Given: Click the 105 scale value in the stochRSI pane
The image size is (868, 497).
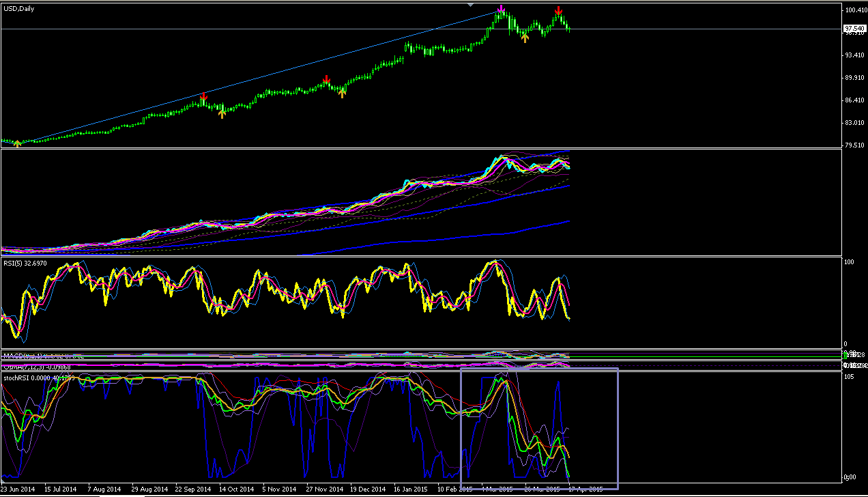Looking at the screenshot, I should click(850, 376).
